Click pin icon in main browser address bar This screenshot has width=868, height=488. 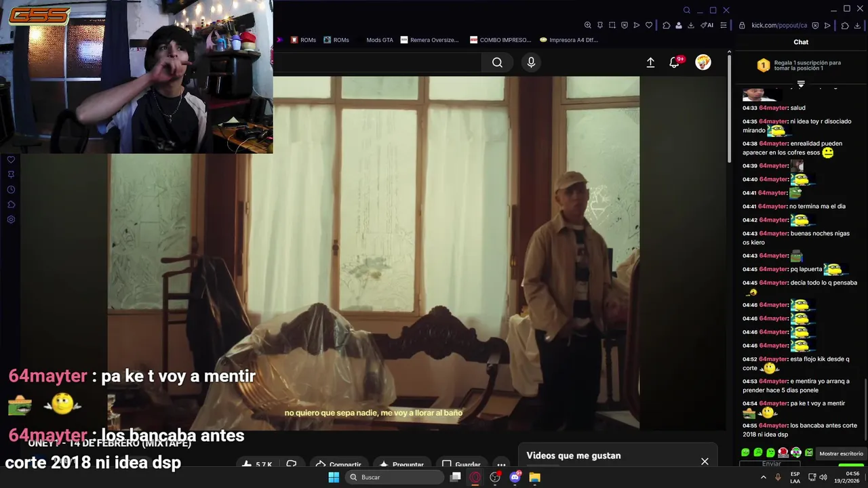pyautogui.click(x=600, y=25)
